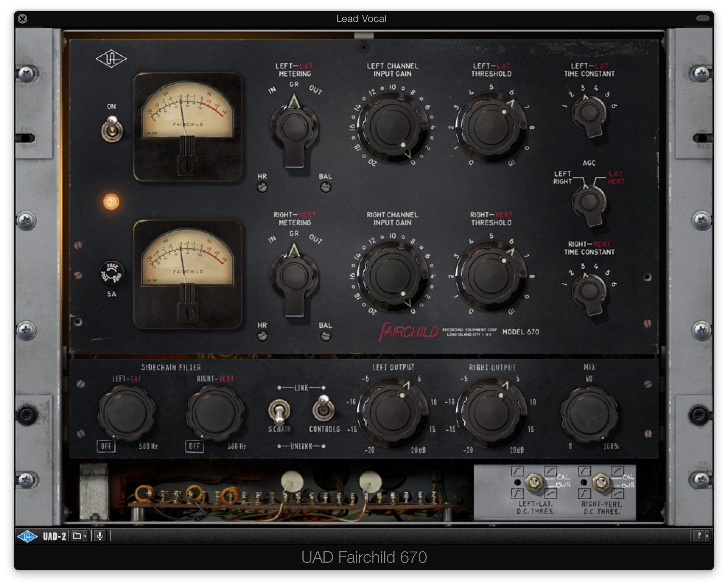
Task: Click OFF label under Left-Lat sidechain filter
Action: pyautogui.click(x=106, y=446)
